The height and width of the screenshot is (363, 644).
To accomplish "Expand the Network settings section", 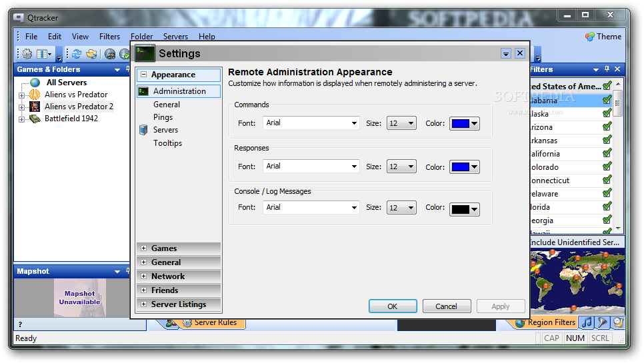I will coord(144,276).
